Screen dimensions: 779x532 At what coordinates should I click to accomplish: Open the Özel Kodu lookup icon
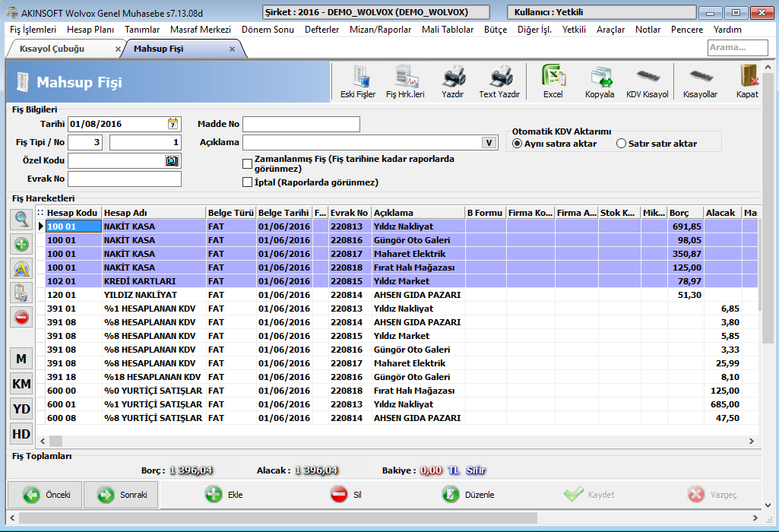[x=172, y=161]
